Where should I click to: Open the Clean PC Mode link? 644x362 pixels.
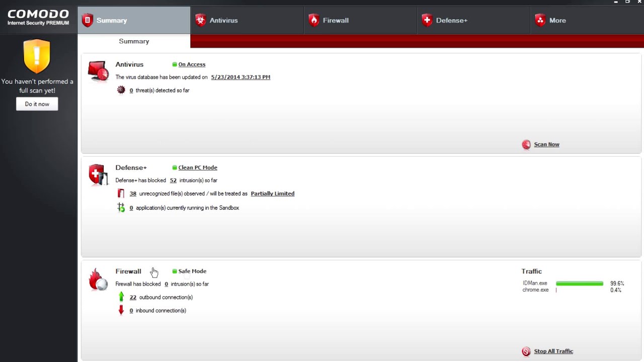[x=198, y=167]
